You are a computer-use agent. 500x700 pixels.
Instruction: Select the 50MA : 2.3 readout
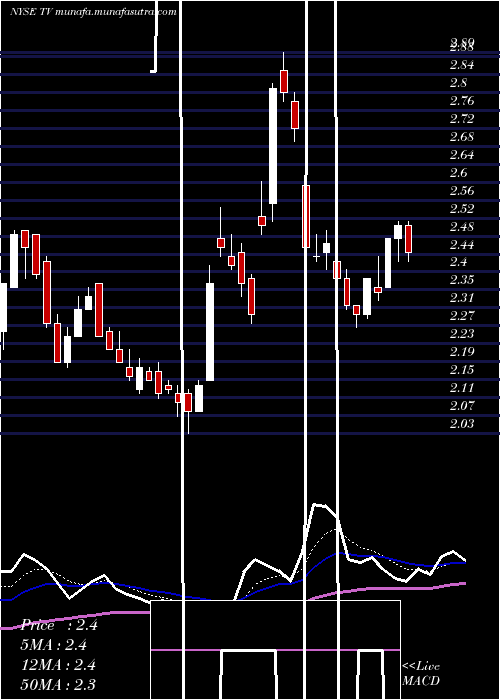pos(58,684)
